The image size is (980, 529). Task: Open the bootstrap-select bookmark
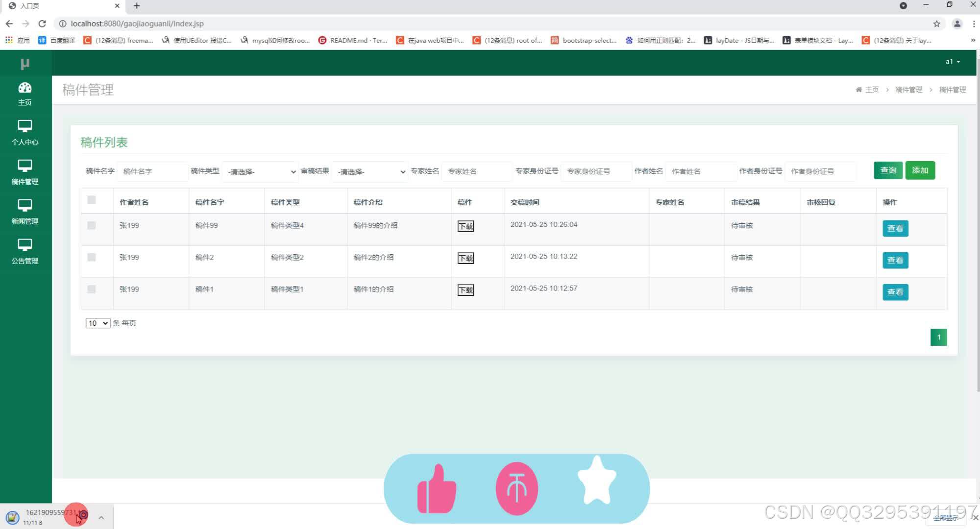coord(584,40)
